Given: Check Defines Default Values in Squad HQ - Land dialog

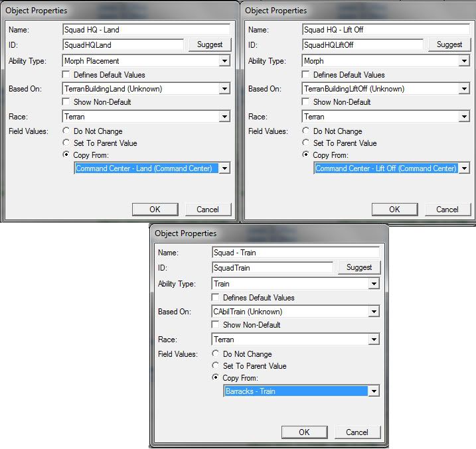Looking at the screenshot, I should click(x=66, y=74).
